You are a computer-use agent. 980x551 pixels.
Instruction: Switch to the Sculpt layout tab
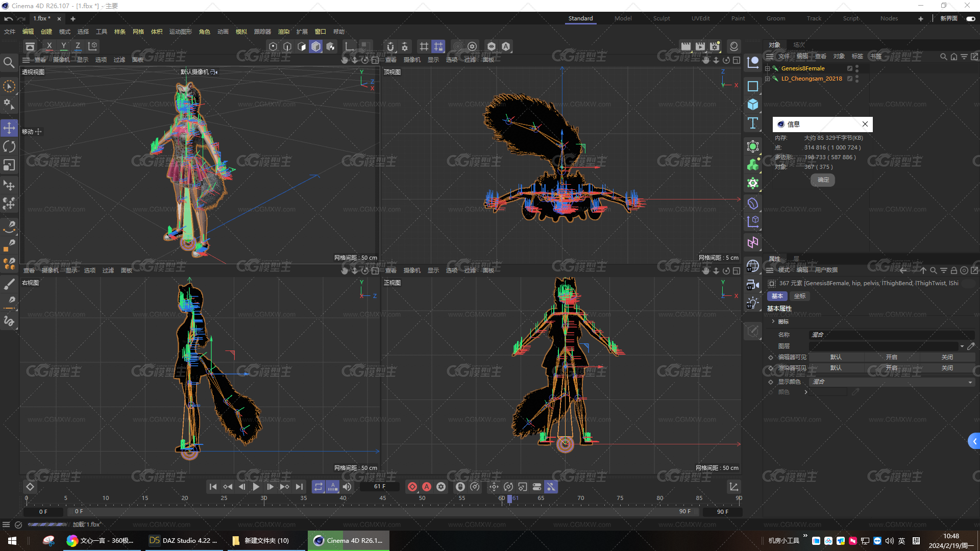point(661,18)
